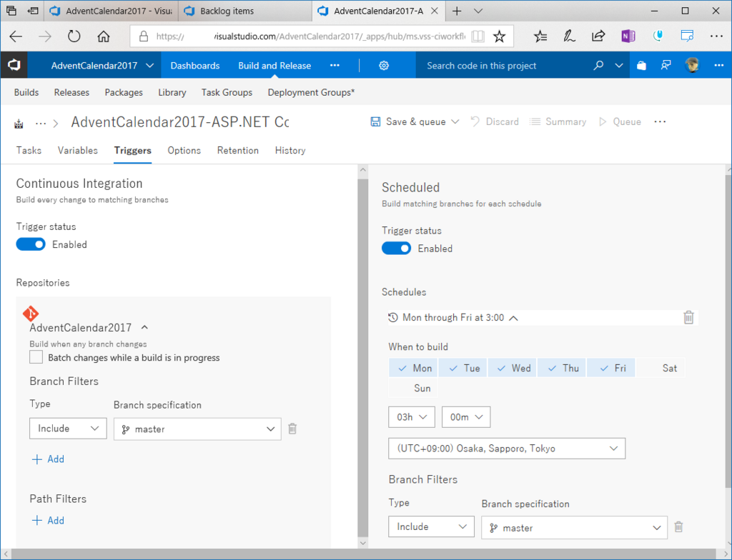Delete the Scheduled master branch filter
Screen dimensions: 732x560
point(679,527)
